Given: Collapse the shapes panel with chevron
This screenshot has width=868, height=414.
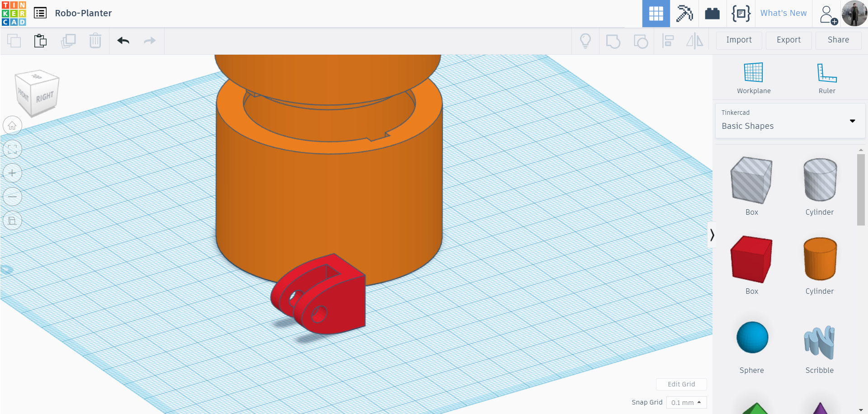Looking at the screenshot, I should 712,235.
